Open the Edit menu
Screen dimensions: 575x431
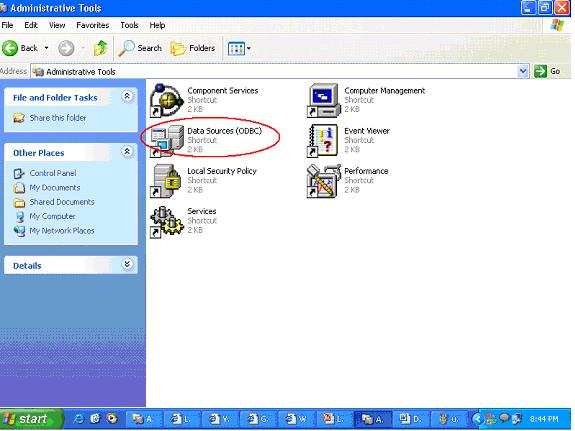[31, 25]
